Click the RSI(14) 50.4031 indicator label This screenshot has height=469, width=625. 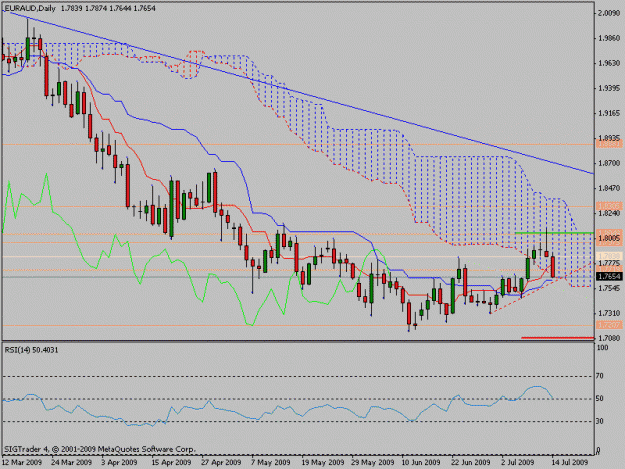[x=31, y=350]
